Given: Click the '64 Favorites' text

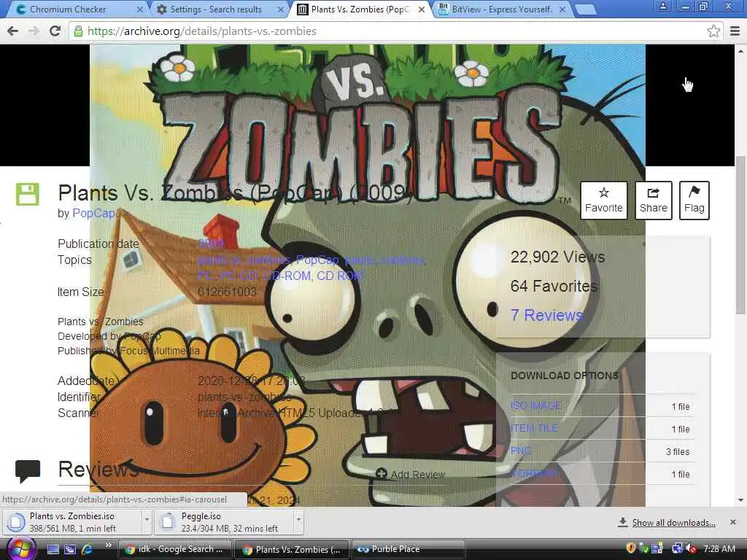Looking at the screenshot, I should (554, 286).
